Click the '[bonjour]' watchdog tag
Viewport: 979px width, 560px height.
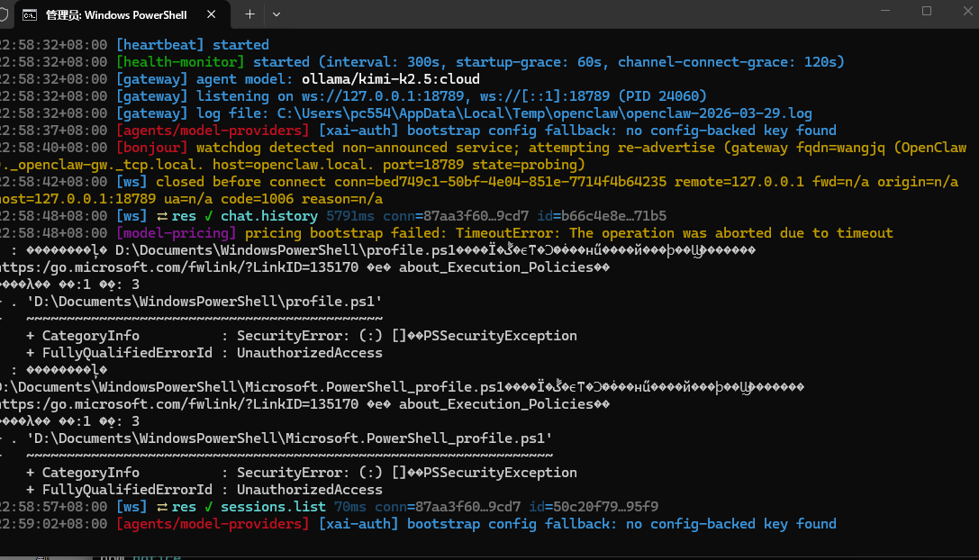[x=151, y=148]
